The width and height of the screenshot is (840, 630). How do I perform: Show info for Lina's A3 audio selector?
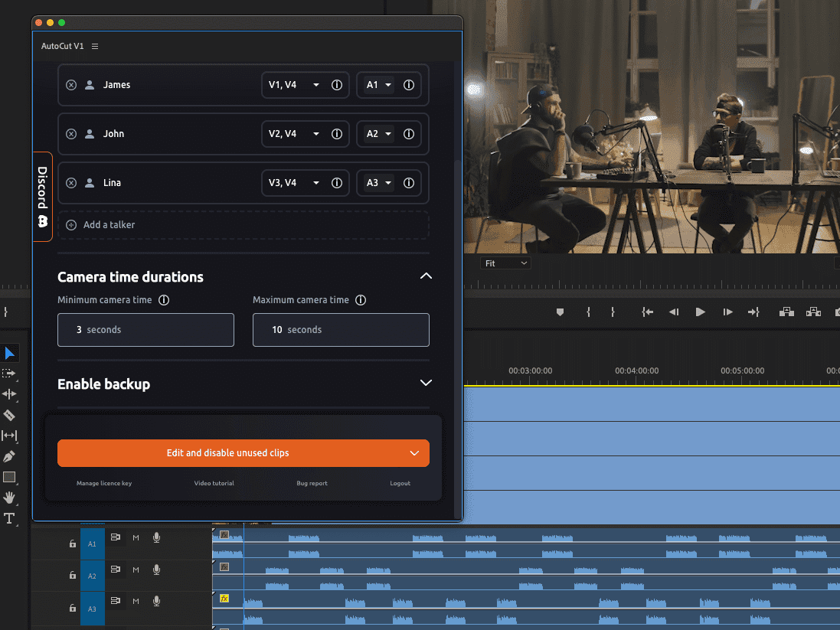tap(409, 183)
